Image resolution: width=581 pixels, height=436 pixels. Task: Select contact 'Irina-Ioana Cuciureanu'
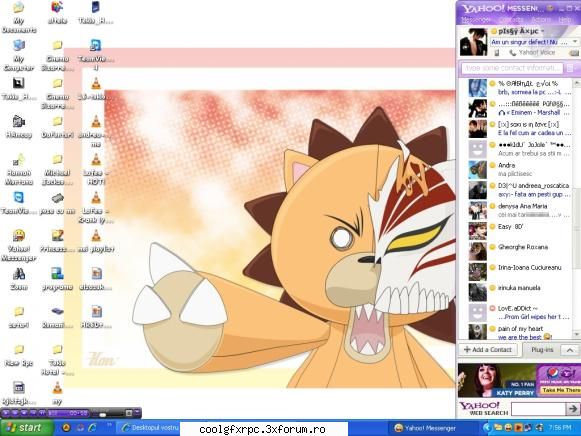[519, 272]
